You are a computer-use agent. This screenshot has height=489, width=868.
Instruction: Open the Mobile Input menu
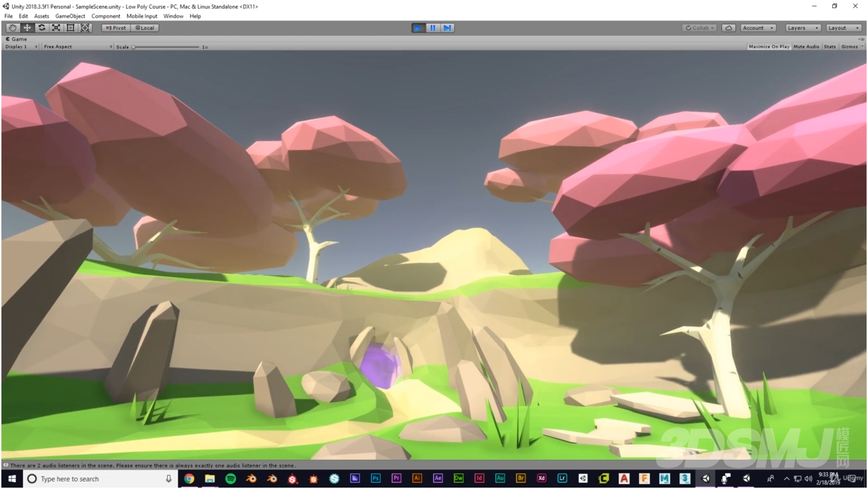pyautogui.click(x=142, y=16)
